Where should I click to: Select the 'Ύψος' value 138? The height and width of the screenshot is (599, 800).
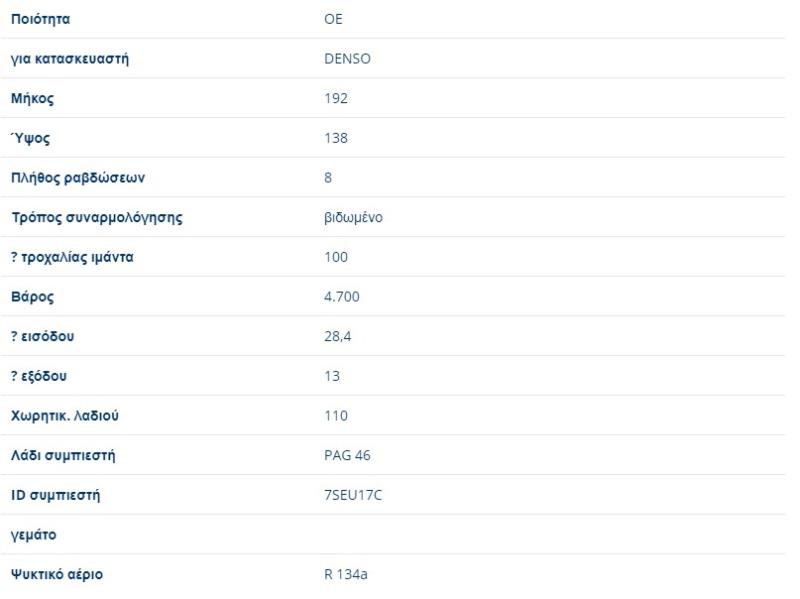[336, 138]
